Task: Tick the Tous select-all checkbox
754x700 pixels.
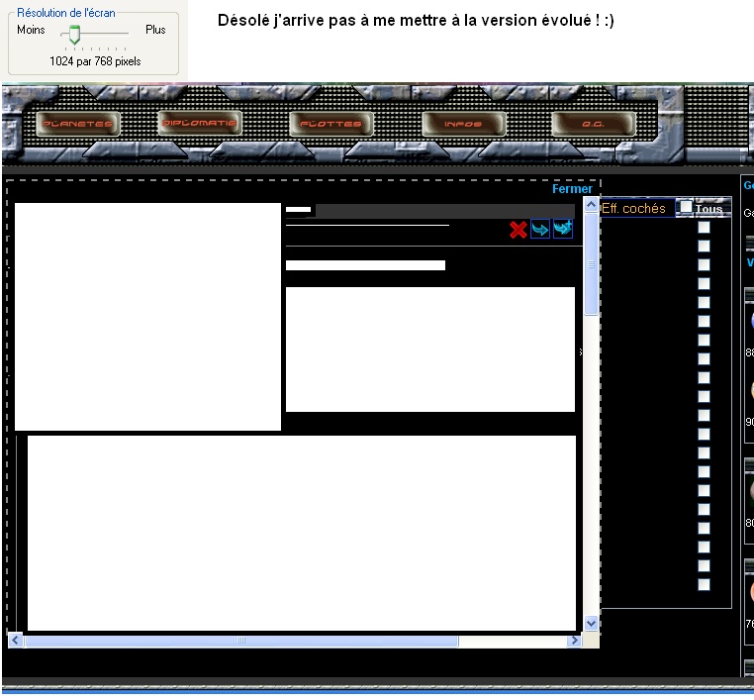Action: point(686,207)
